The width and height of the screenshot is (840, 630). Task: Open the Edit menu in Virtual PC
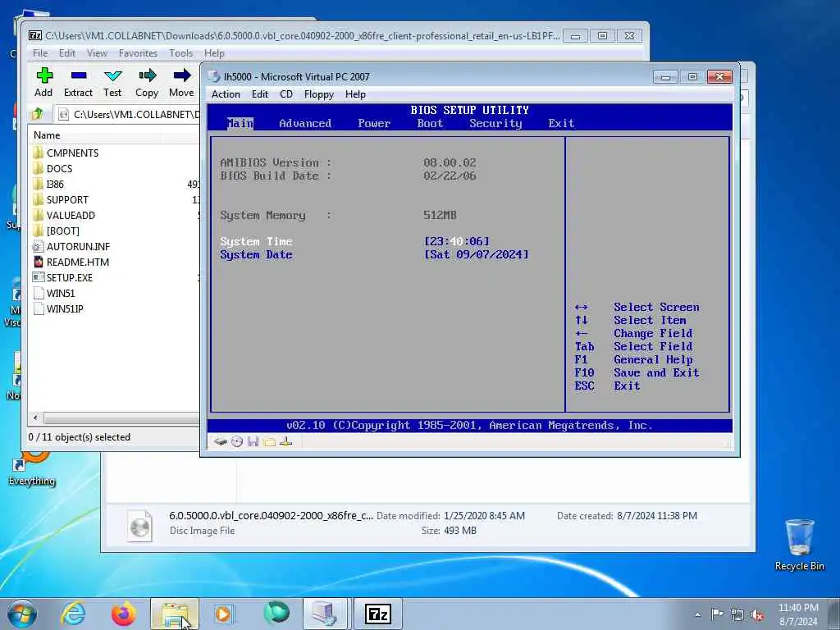(260, 94)
